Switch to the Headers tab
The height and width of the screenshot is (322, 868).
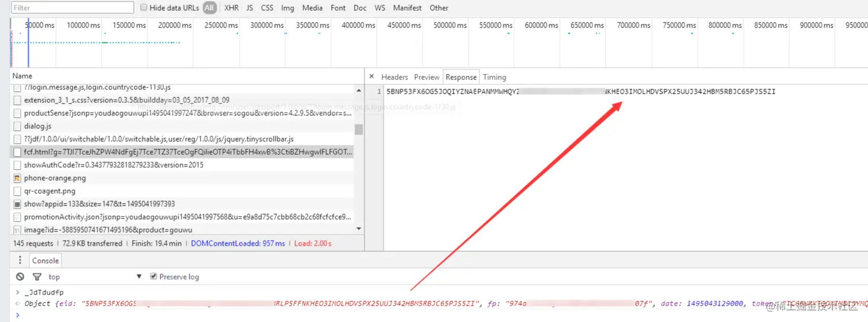point(394,77)
